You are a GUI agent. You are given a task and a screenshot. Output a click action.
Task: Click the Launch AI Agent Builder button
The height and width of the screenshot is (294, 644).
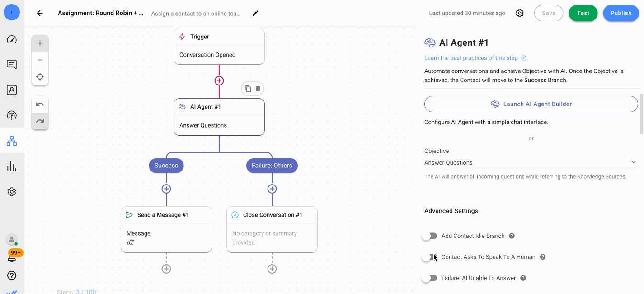[531, 104]
